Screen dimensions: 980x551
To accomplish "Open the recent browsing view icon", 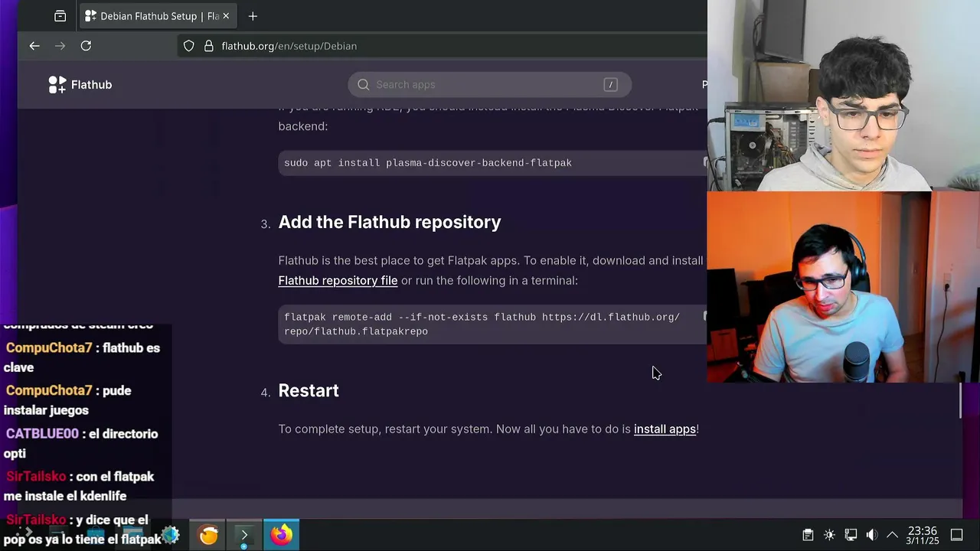I will [60, 16].
